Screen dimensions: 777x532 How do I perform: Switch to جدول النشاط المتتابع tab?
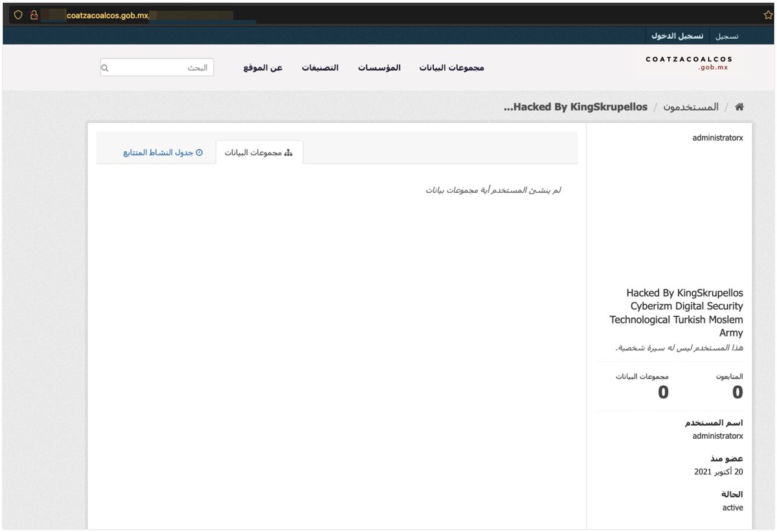pyautogui.click(x=163, y=153)
